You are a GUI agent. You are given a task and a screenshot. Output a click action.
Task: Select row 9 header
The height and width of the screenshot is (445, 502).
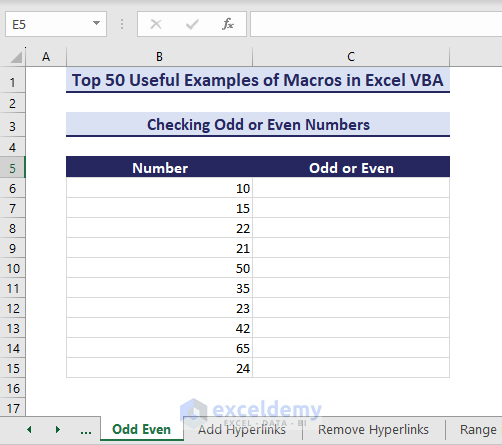12,249
